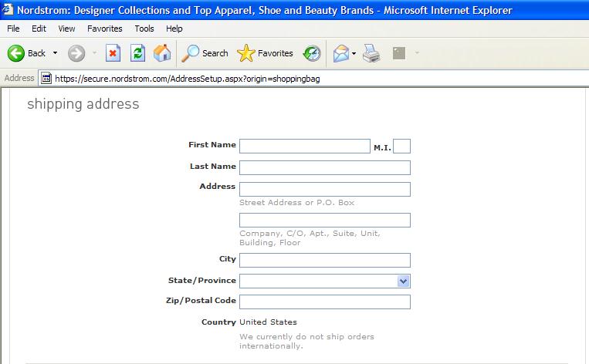Focus the City field
589x364 pixels.
(x=324, y=260)
